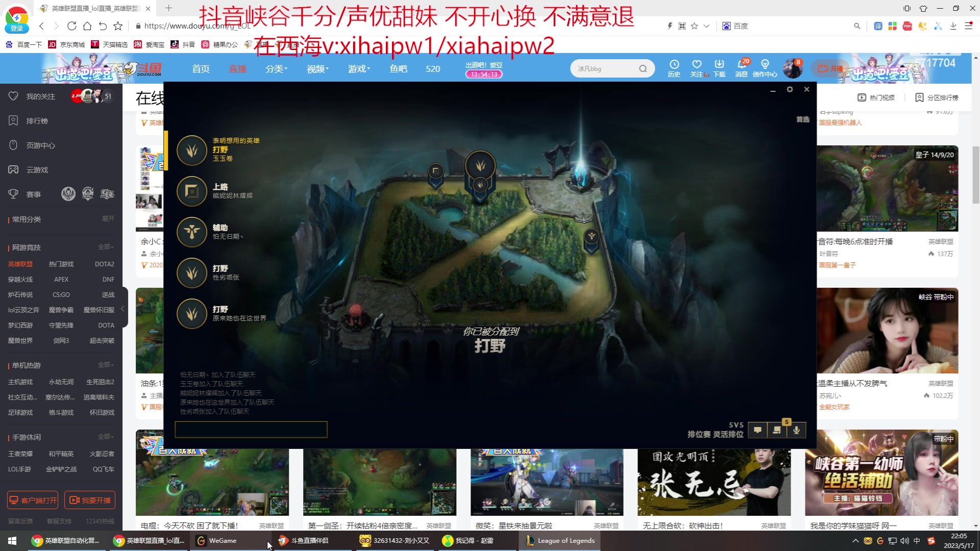Viewport: 980px width, 551px height.
Task: Click the 云游戏 gamepad icon in sidebar
Action: (x=13, y=169)
